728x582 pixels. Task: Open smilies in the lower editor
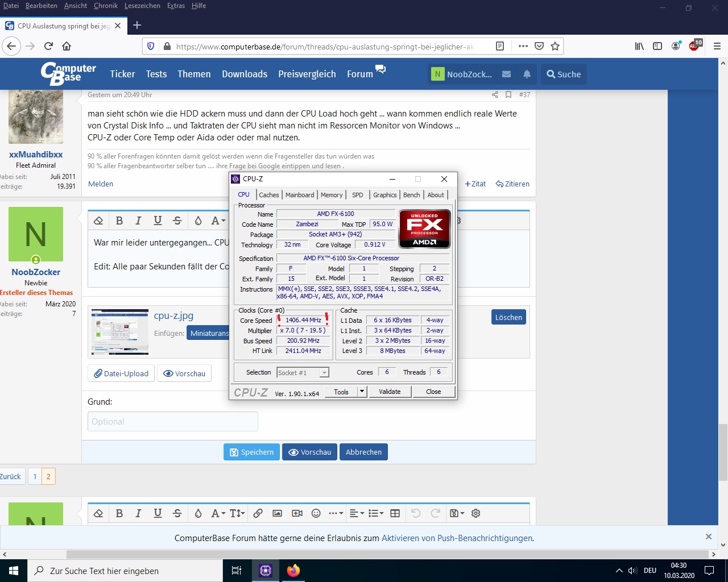click(x=316, y=513)
